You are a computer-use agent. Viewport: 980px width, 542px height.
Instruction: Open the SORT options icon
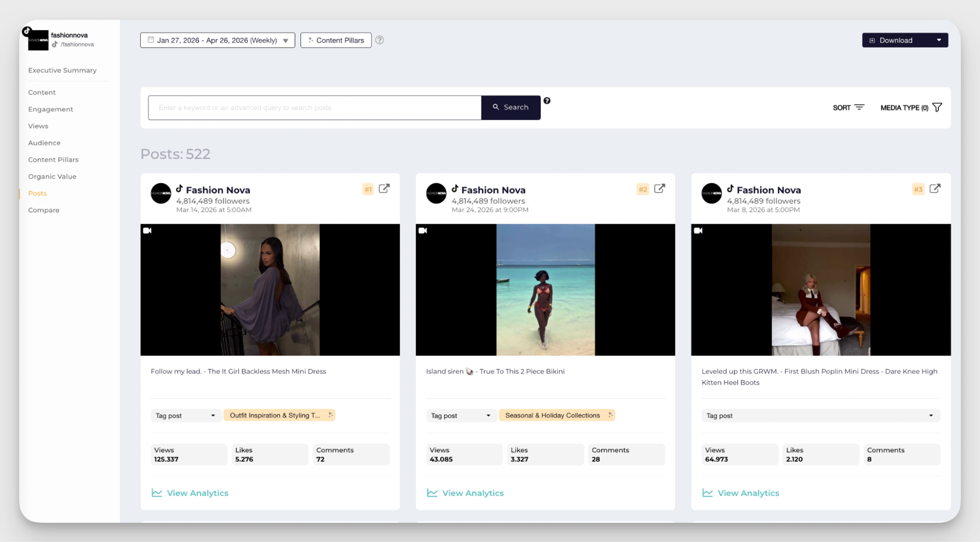pyautogui.click(x=859, y=107)
